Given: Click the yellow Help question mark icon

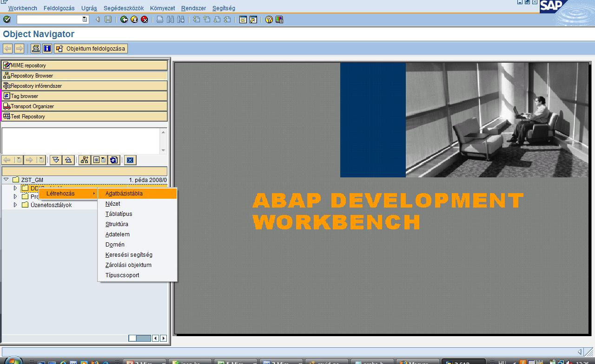Looking at the screenshot, I should pyautogui.click(x=269, y=19).
